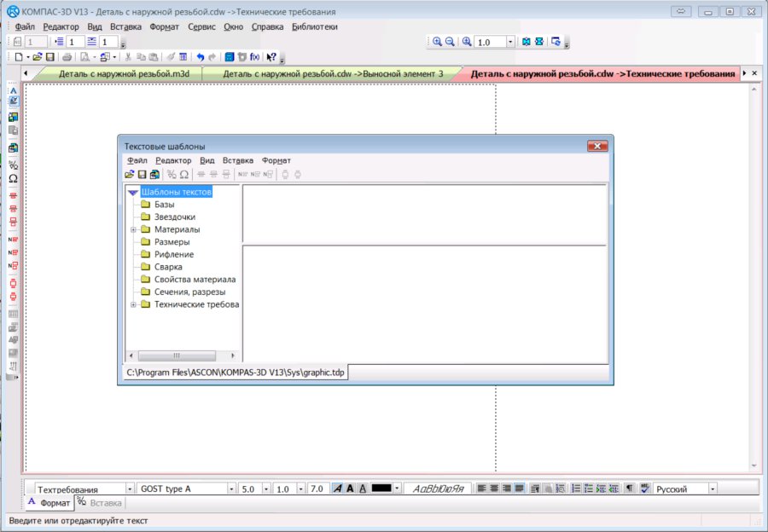Click the fraction icon in Текстовые шаблоны toolbar
Viewport: 768px width, 532px height.
click(172, 174)
